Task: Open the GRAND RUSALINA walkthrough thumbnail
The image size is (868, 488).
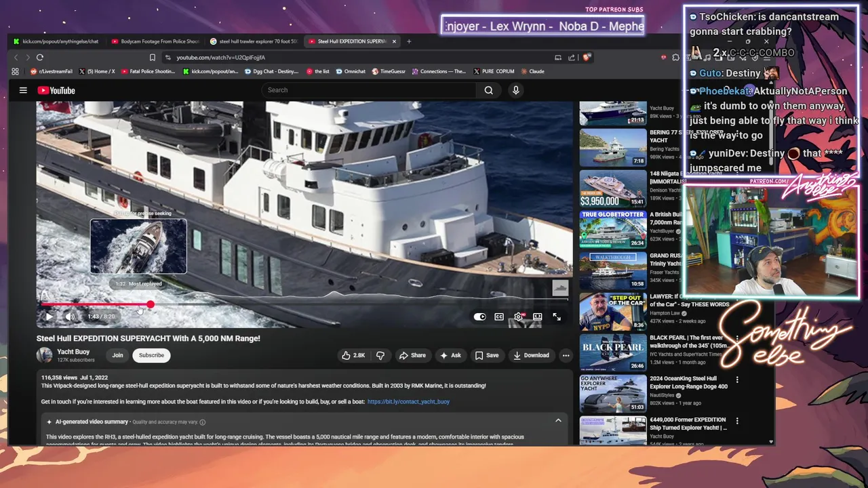Action: pyautogui.click(x=613, y=270)
